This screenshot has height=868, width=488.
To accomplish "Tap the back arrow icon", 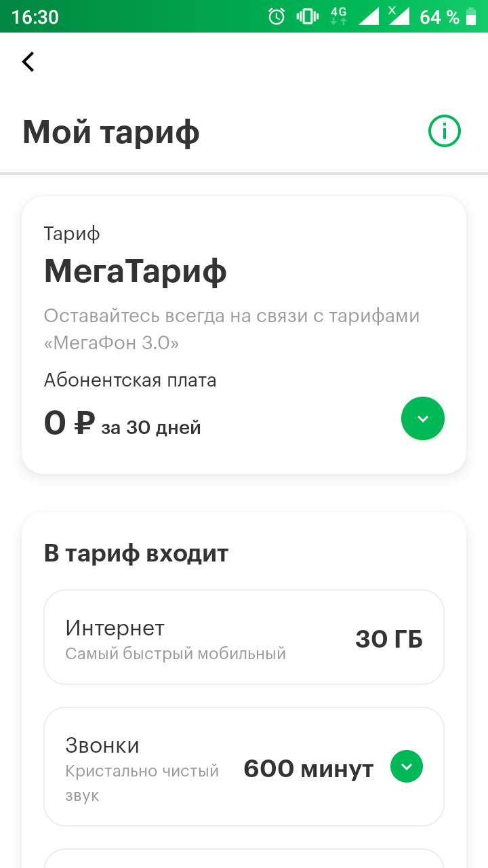I will pyautogui.click(x=28, y=62).
